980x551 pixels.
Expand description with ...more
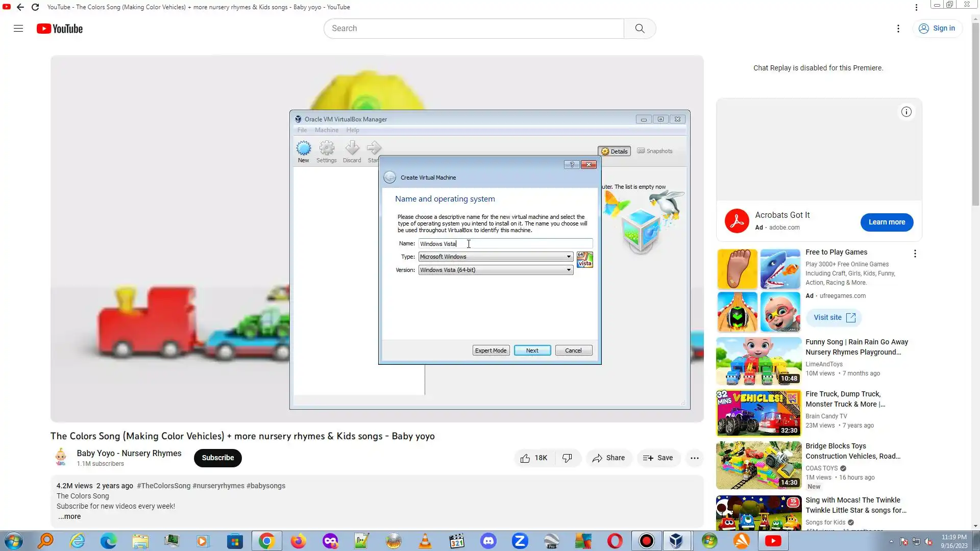point(69,517)
